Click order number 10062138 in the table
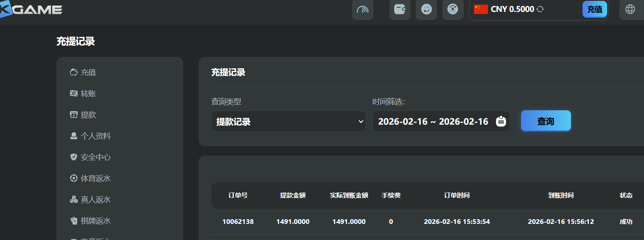The image size is (644, 240). (238, 221)
